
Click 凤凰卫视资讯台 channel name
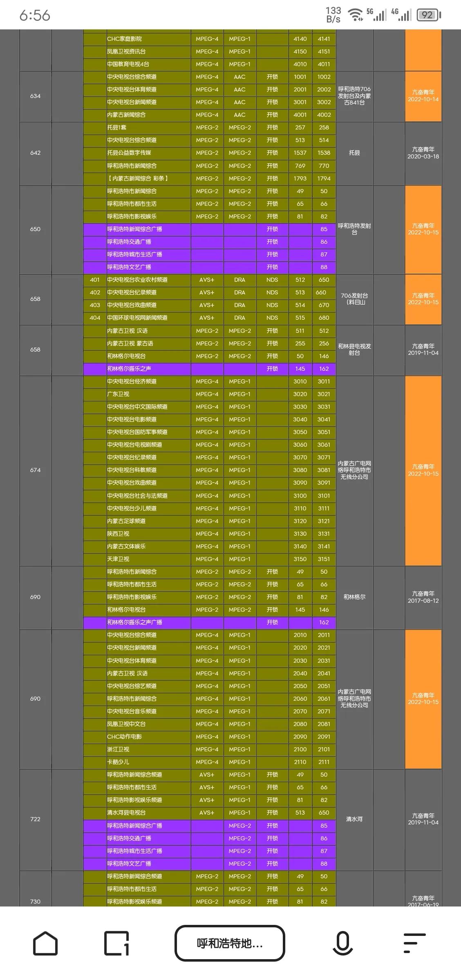pyautogui.click(x=126, y=52)
